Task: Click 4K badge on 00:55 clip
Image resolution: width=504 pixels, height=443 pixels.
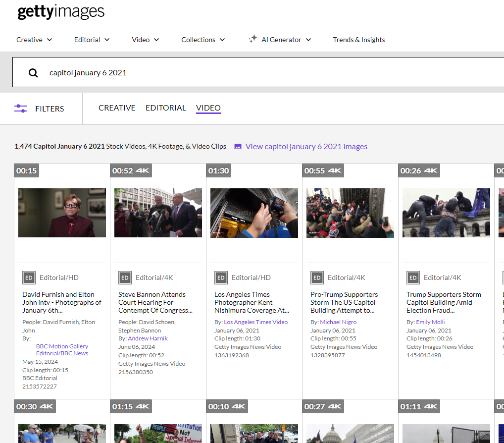Action: click(x=335, y=170)
